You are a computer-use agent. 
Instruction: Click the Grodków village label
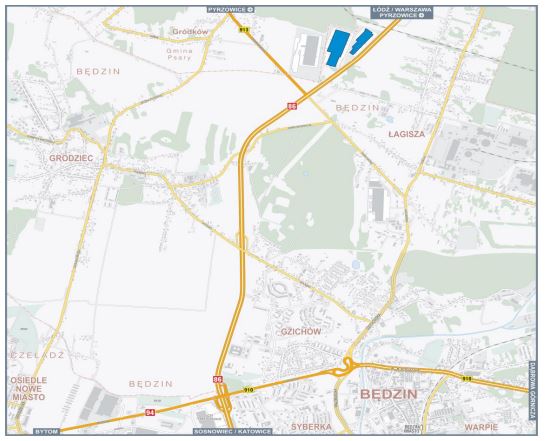click(x=190, y=32)
